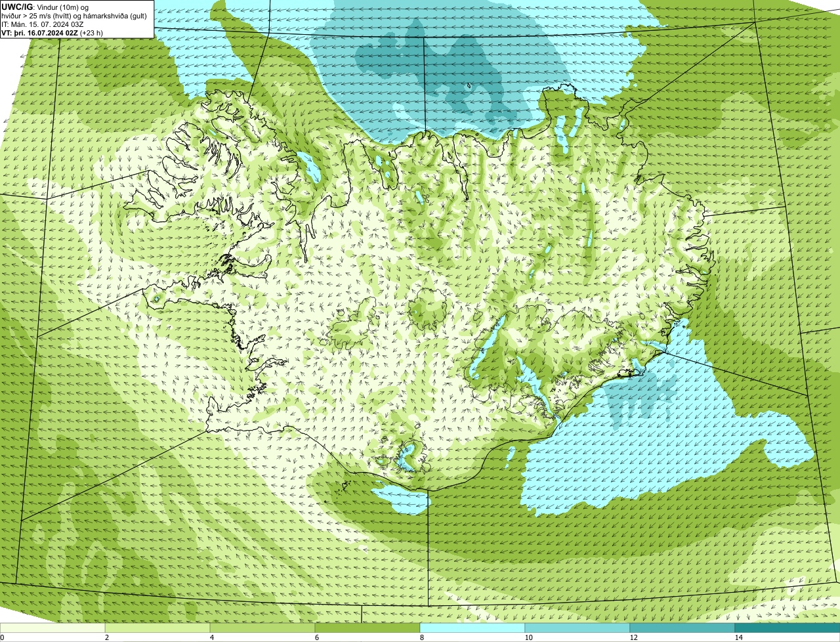Click the 8–10 m/s light cyan legend swatch
Screen dimensions: 840x642
[472, 628]
